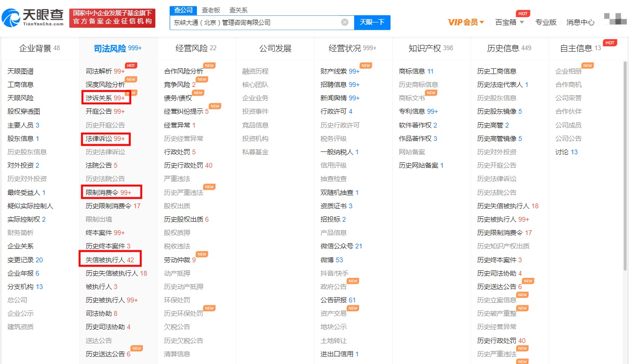Open the 专业版 link
Viewport: 629px width, 364px height.
click(x=546, y=22)
